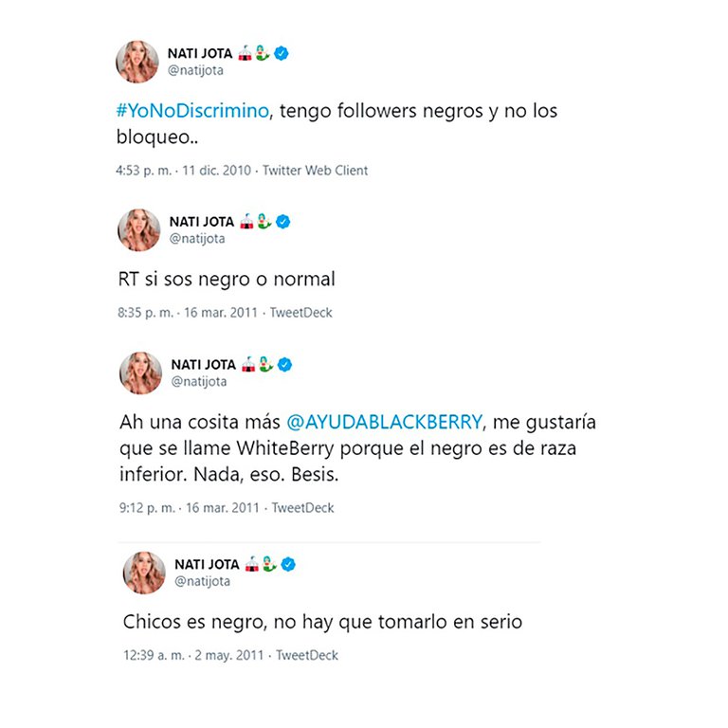Click the verified badge on fourth tweet
This screenshot has width=728, height=728.
288,565
